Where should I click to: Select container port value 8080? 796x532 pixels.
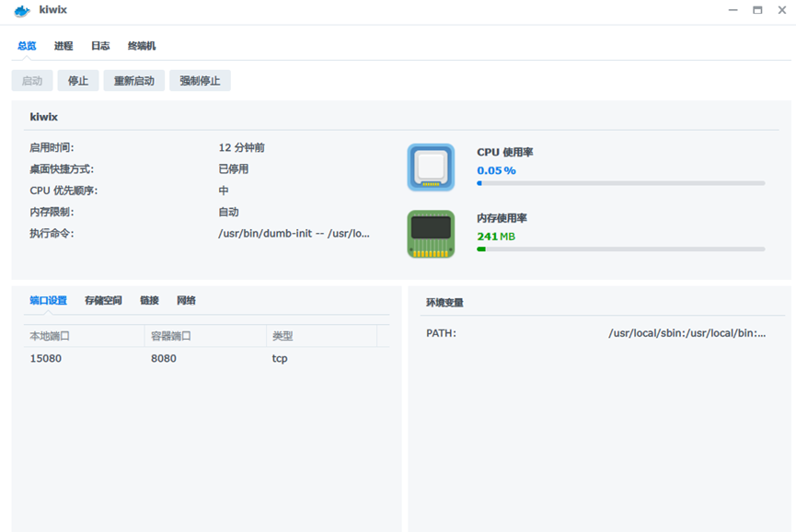click(164, 358)
